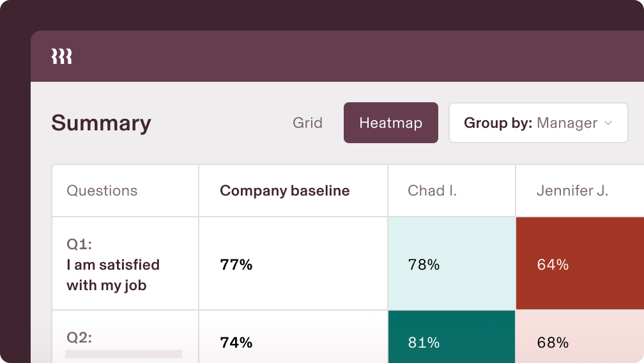Click the Q2 question row label
Screen dimensions: 644x363
click(79, 337)
